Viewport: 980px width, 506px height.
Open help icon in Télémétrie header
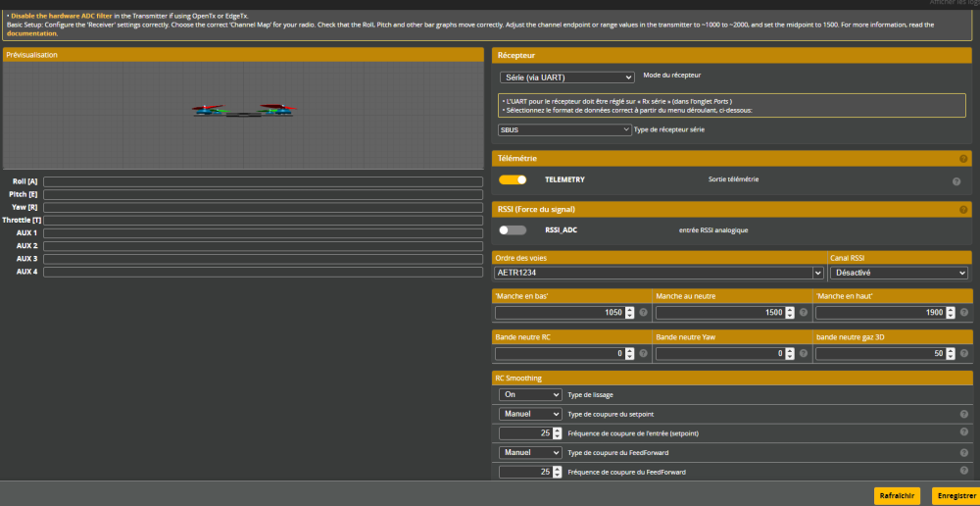pyautogui.click(x=962, y=158)
